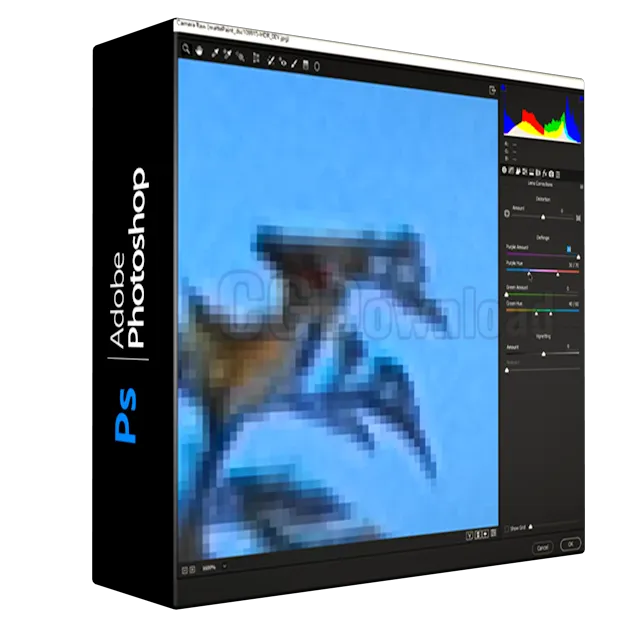Open the Lens Corrections panel tab
The image size is (630, 630).
pos(538,173)
